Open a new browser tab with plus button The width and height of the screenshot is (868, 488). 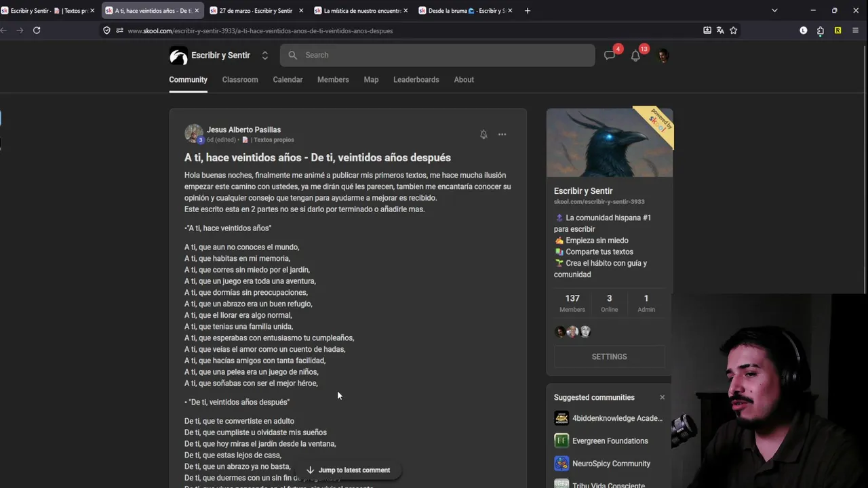(528, 10)
